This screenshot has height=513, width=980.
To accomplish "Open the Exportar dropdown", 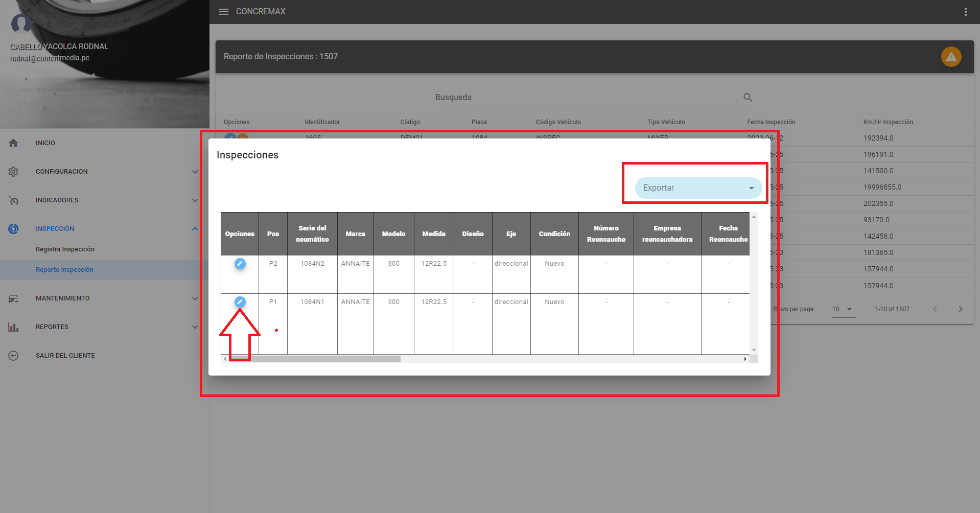I will coord(698,188).
